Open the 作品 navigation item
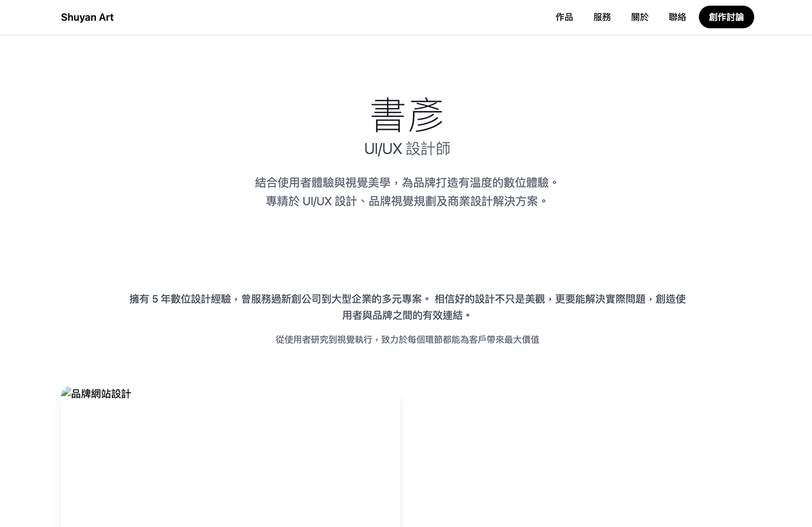812x527 pixels. pos(565,17)
